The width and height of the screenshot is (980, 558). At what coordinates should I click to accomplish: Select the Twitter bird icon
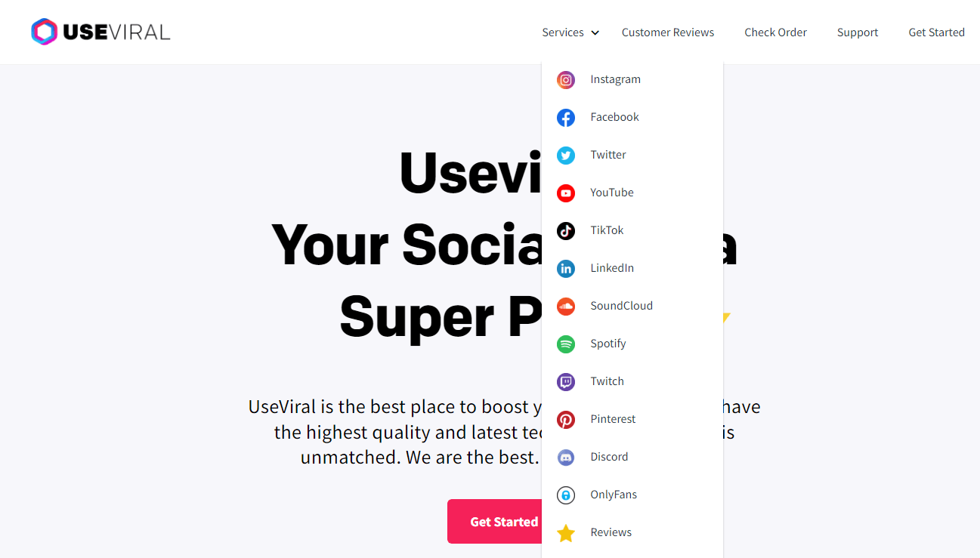pos(566,155)
